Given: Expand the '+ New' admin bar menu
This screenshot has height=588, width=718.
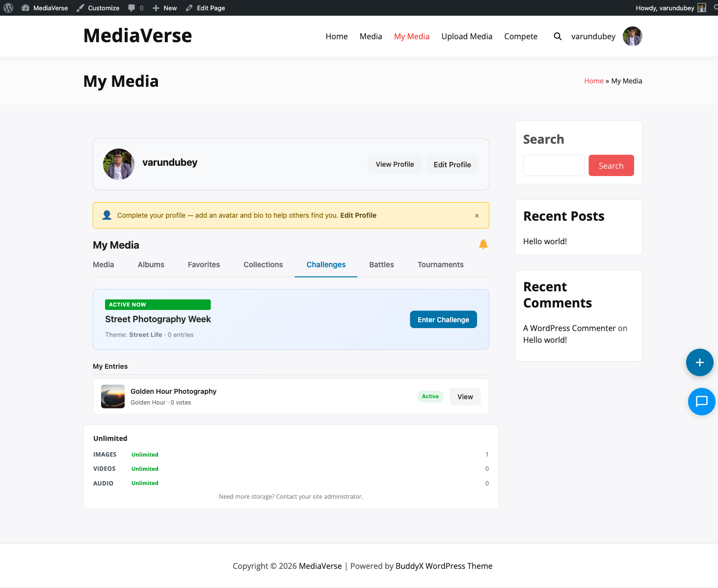Looking at the screenshot, I should coord(164,7).
